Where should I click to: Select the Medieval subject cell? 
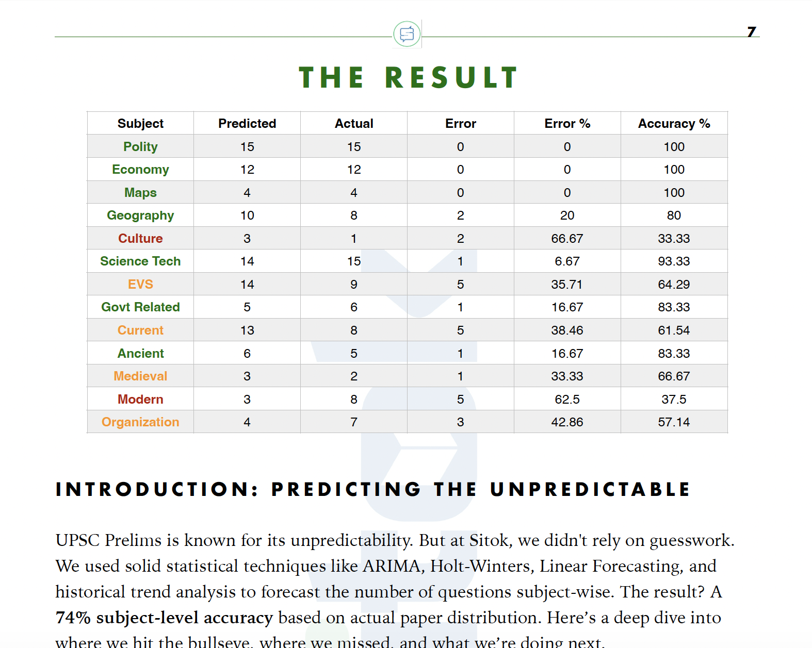[140, 376]
